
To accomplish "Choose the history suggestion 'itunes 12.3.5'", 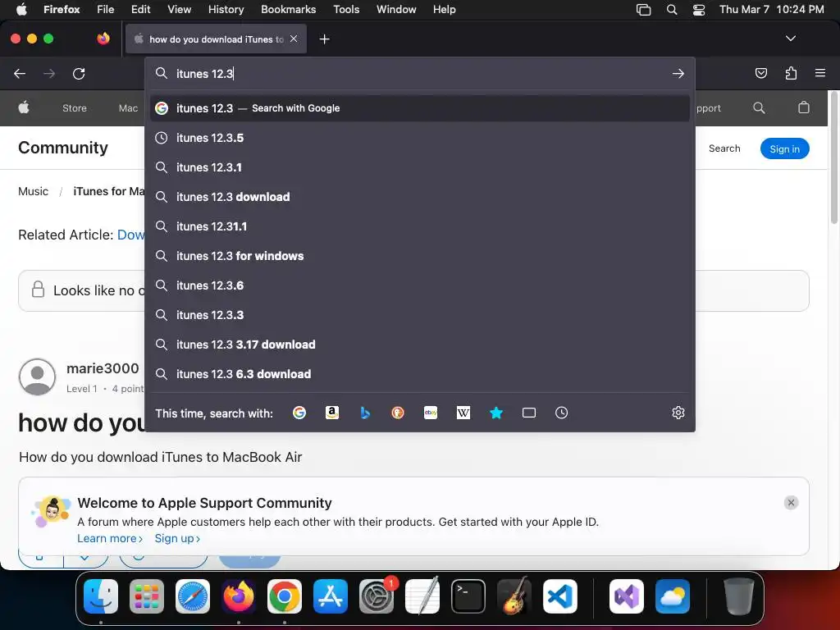I will coord(419,138).
